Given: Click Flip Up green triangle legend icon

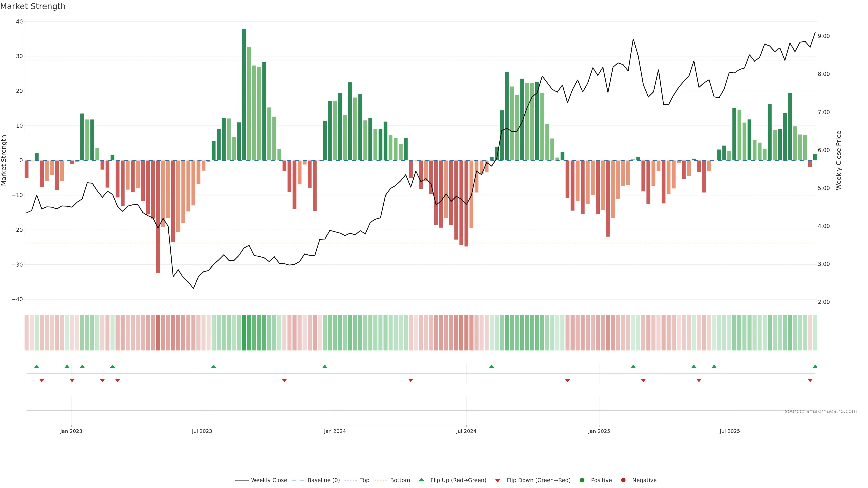Looking at the screenshot, I should [x=421, y=480].
